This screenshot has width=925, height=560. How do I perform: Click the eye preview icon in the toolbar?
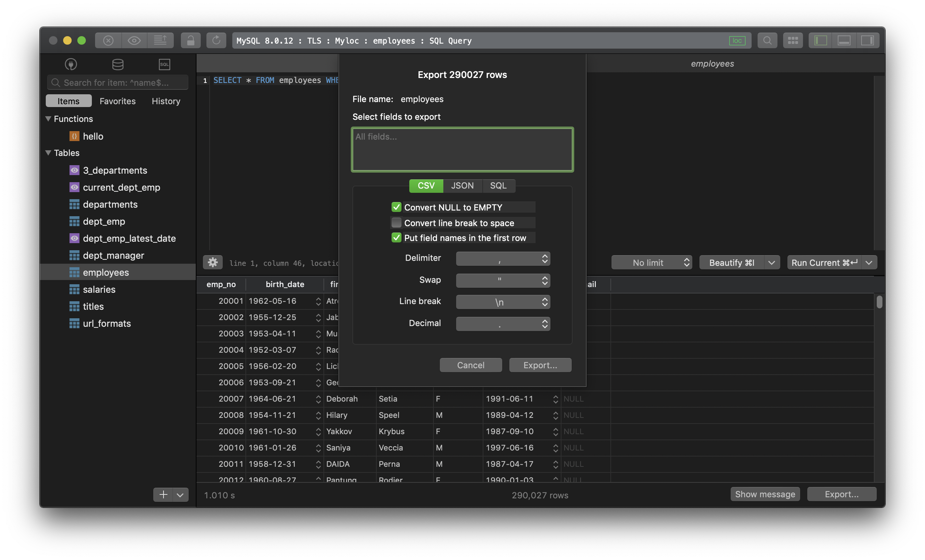click(134, 40)
